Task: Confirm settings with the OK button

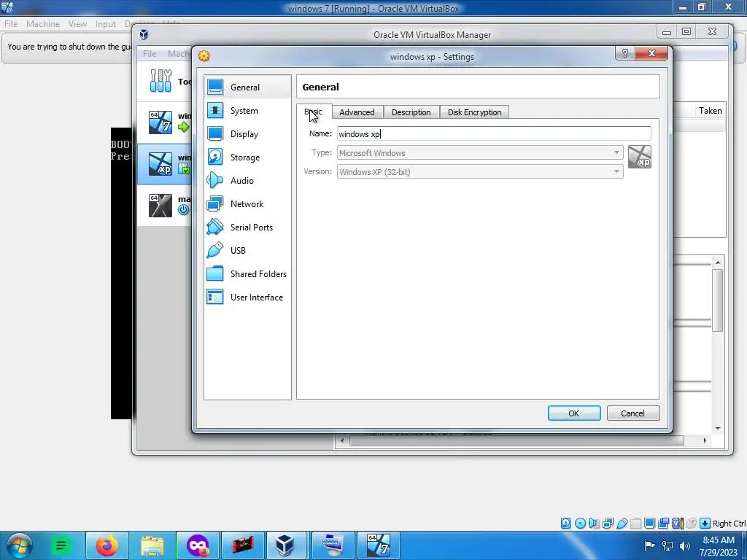Action: 574,413
